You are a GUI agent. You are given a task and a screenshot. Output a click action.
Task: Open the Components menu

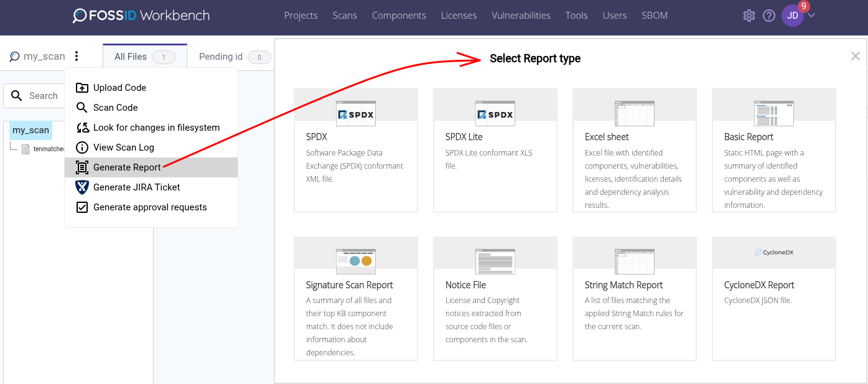coord(399,16)
